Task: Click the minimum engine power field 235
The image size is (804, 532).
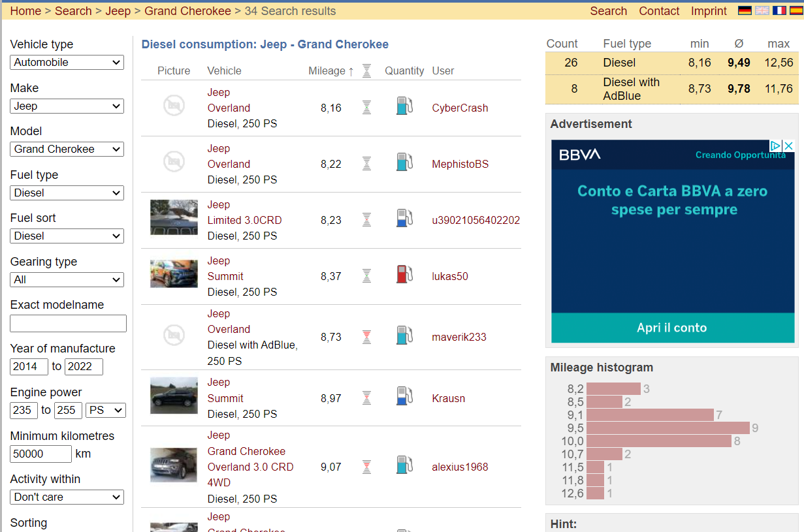Action: click(x=24, y=410)
